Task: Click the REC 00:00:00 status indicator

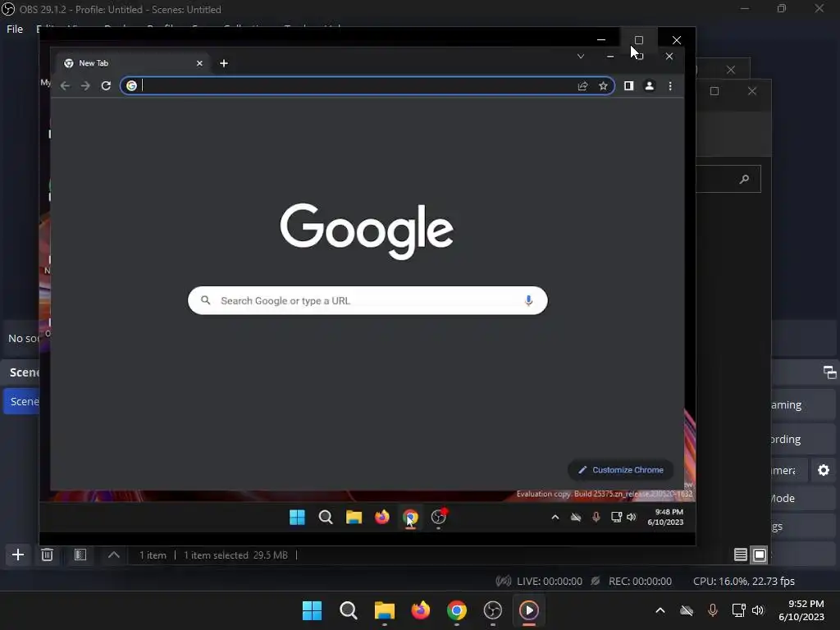Action: point(631,582)
